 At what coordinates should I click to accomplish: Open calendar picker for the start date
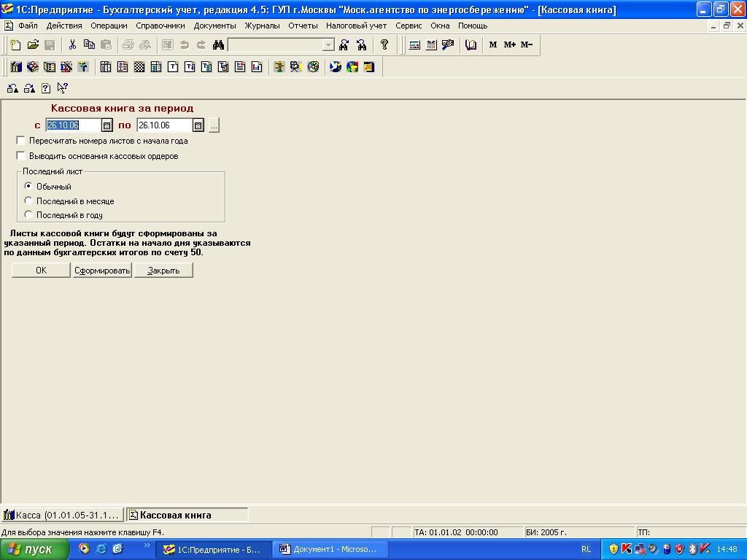(107, 125)
